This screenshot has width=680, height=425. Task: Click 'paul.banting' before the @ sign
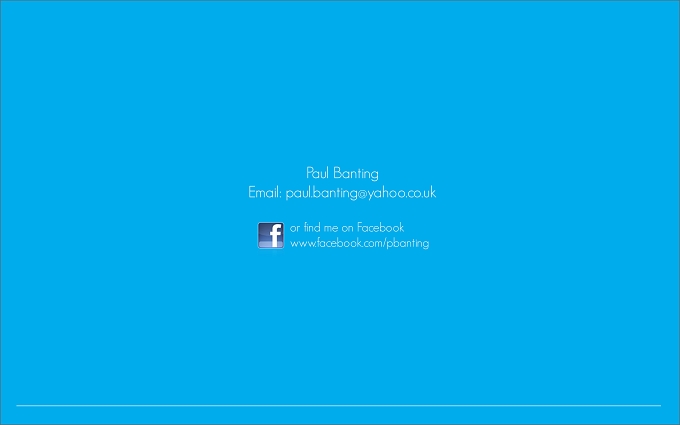(x=321, y=193)
